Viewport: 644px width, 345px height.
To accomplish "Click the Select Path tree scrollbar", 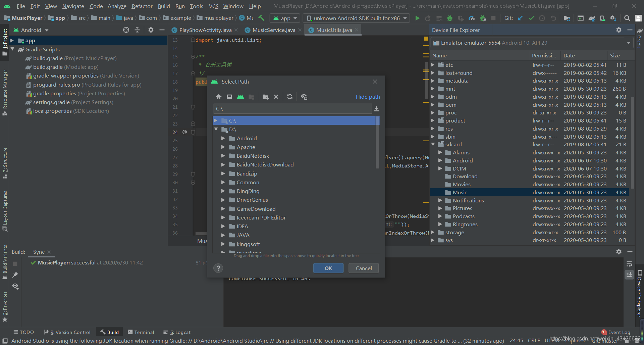I will pos(377,143).
